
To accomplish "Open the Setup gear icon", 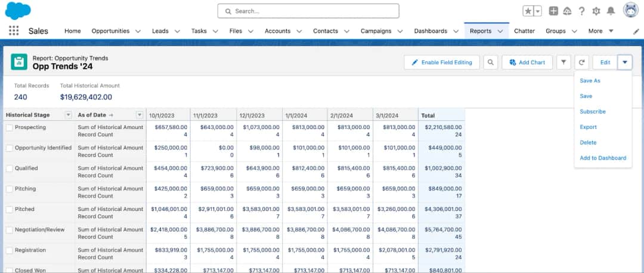I will [596, 11].
